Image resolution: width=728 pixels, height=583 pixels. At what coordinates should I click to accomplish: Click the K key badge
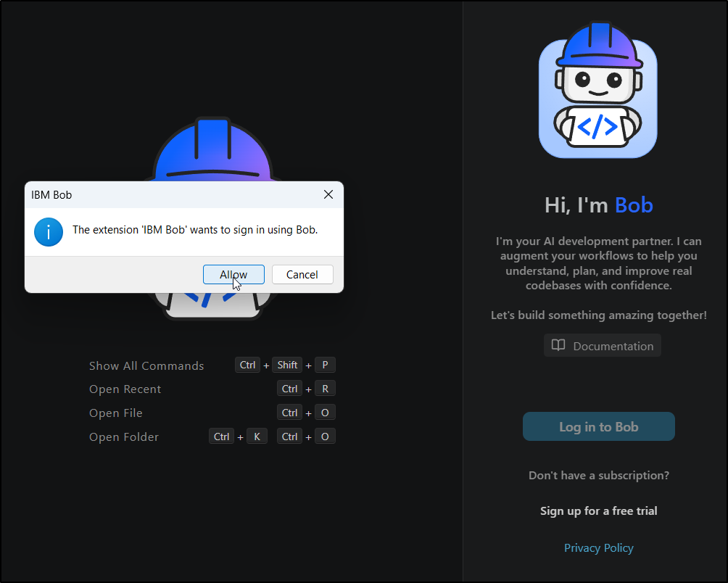tap(257, 437)
